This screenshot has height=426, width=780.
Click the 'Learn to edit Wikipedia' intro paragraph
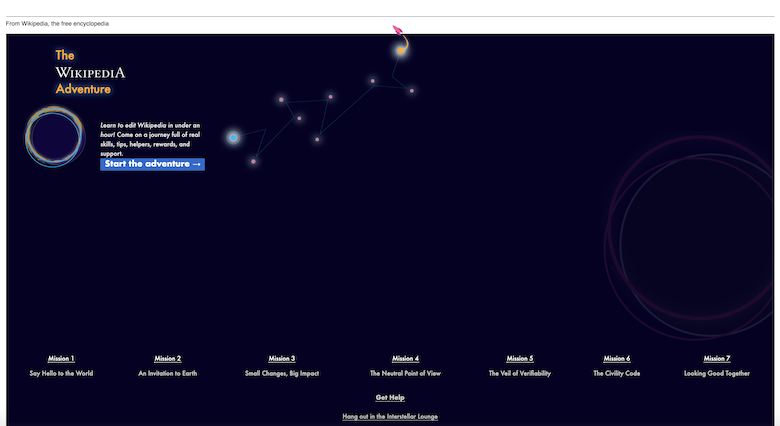click(x=150, y=139)
